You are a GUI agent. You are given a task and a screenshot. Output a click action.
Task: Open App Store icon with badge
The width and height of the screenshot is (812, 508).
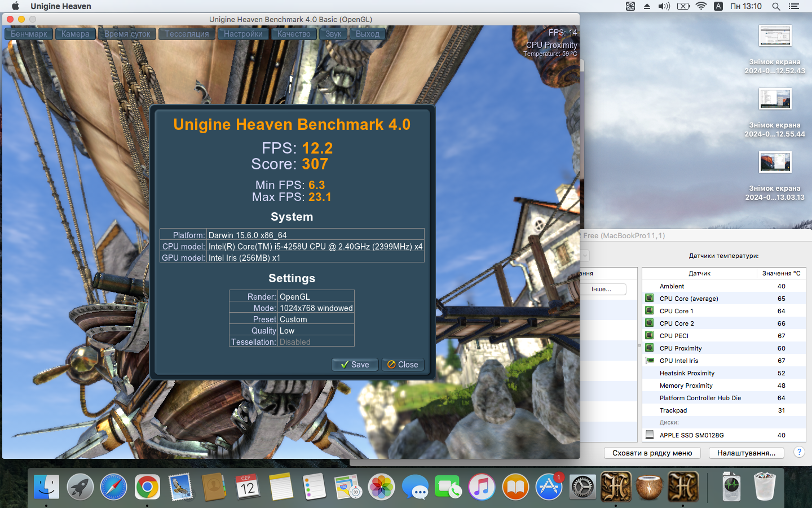(x=549, y=487)
